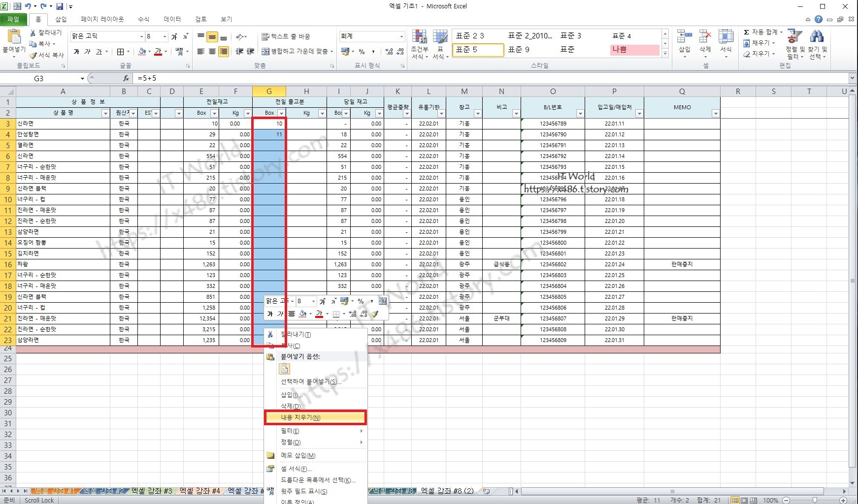Click the 채우기 fill button
This screenshot has width=858, height=504.
[x=759, y=43]
